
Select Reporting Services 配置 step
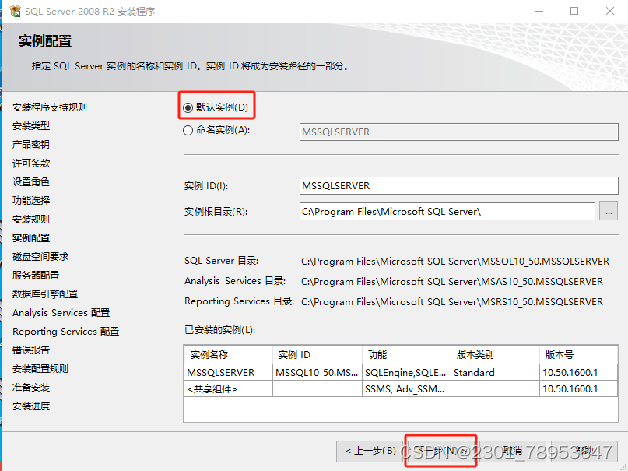coord(66,331)
